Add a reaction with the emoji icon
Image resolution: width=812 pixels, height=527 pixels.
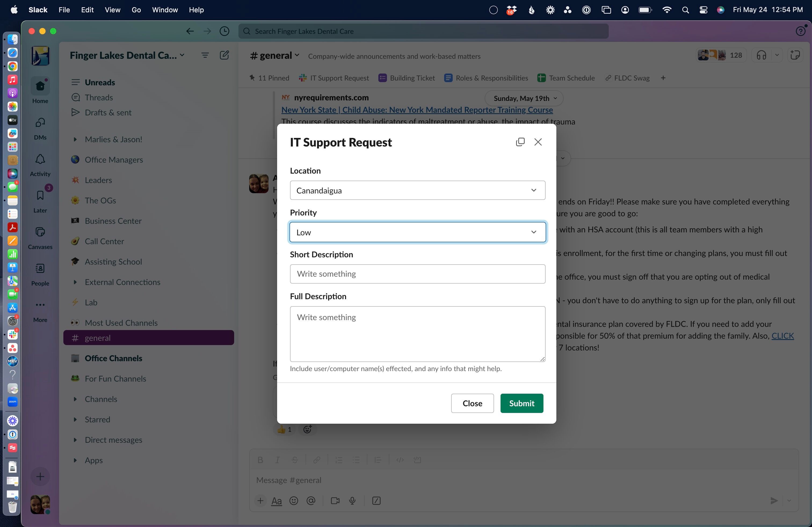pyautogui.click(x=307, y=429)
